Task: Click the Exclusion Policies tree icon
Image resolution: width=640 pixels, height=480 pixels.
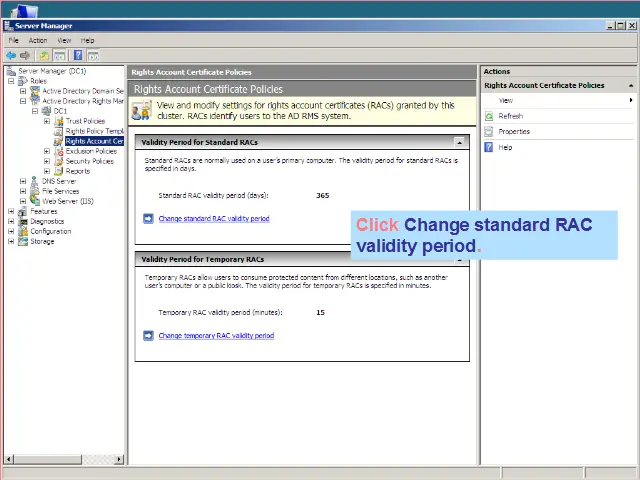Action: point(59,151)
